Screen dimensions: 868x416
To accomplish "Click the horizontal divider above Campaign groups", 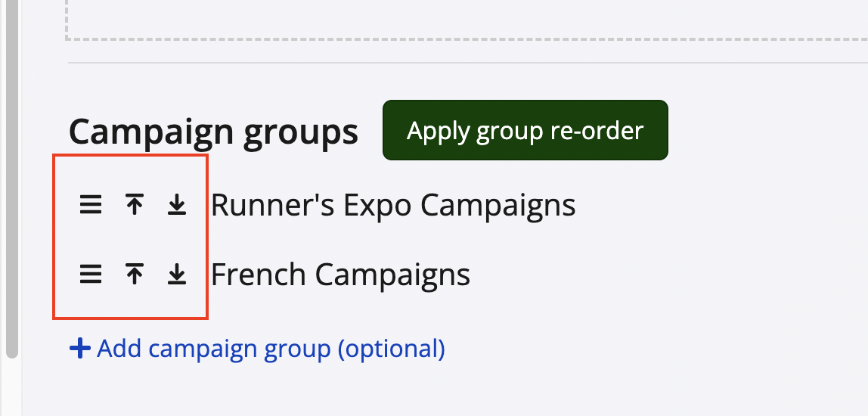I will pyautogui.click(x=454, y=62).
